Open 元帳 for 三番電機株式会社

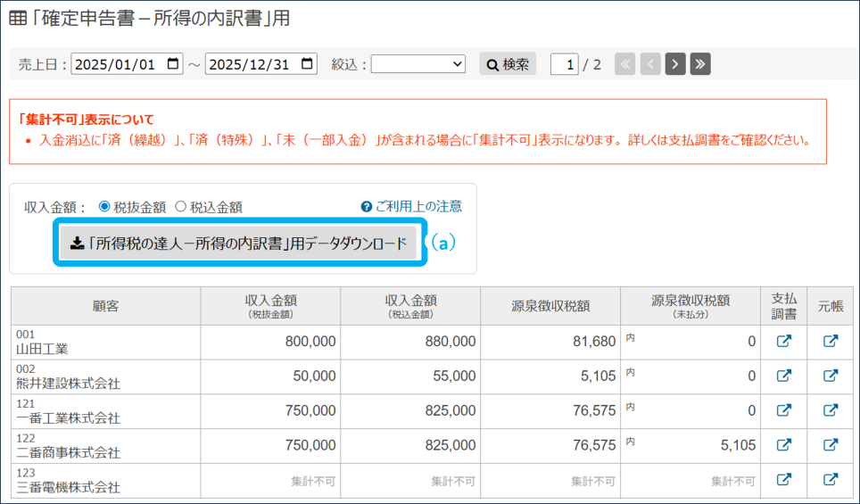pyautogui.click(x=830, y=480)
